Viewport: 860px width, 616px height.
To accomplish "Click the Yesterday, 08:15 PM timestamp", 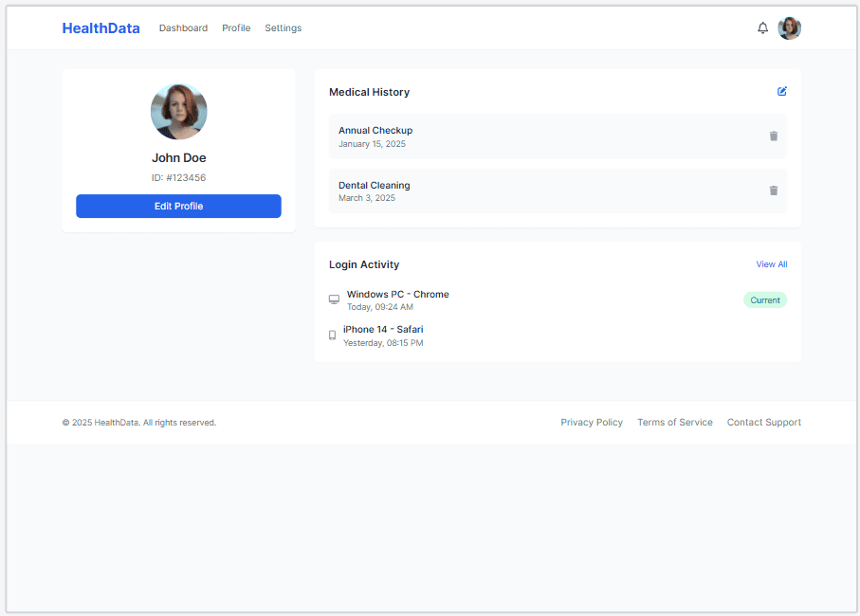I will 383,342.
